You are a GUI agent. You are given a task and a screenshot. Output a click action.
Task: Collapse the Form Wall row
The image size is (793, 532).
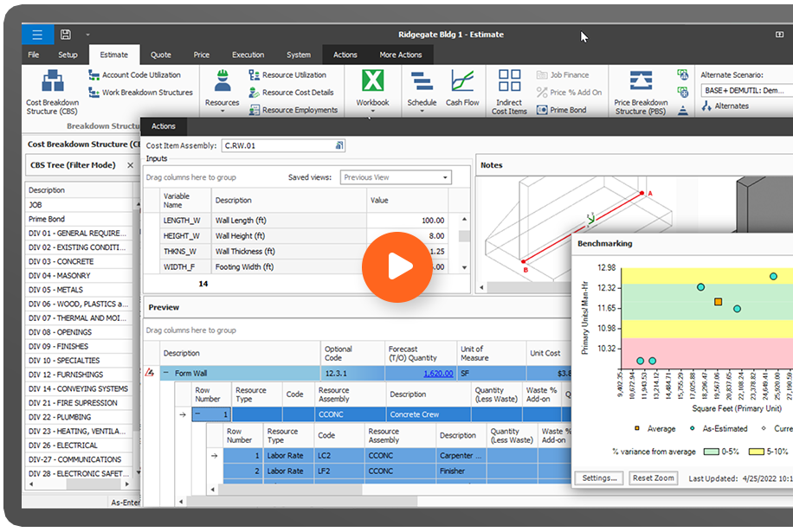(x=165, y=373)
